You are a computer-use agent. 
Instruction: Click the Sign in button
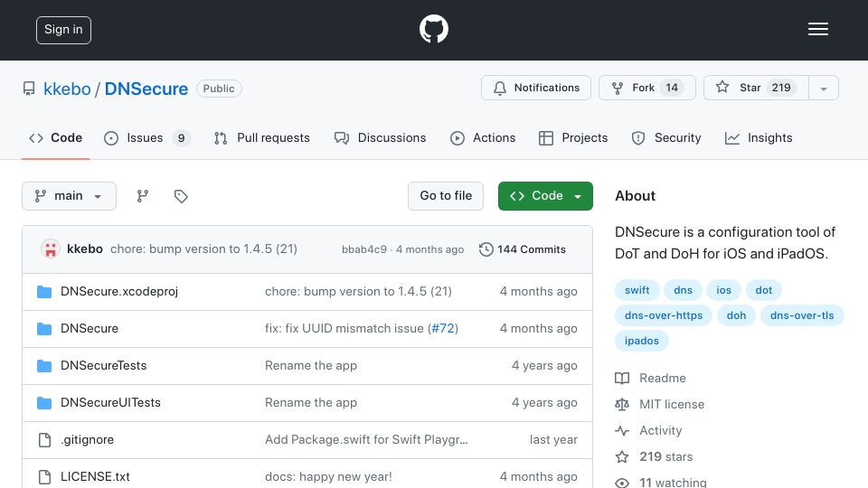pos(63,30)
